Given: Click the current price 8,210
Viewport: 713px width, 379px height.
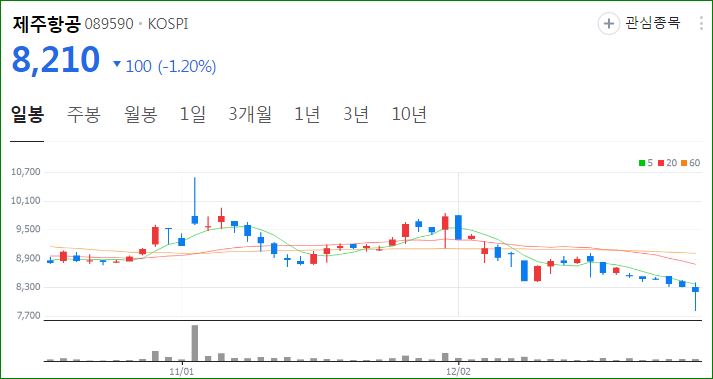Looking at the screenshot, I should 55,61.
